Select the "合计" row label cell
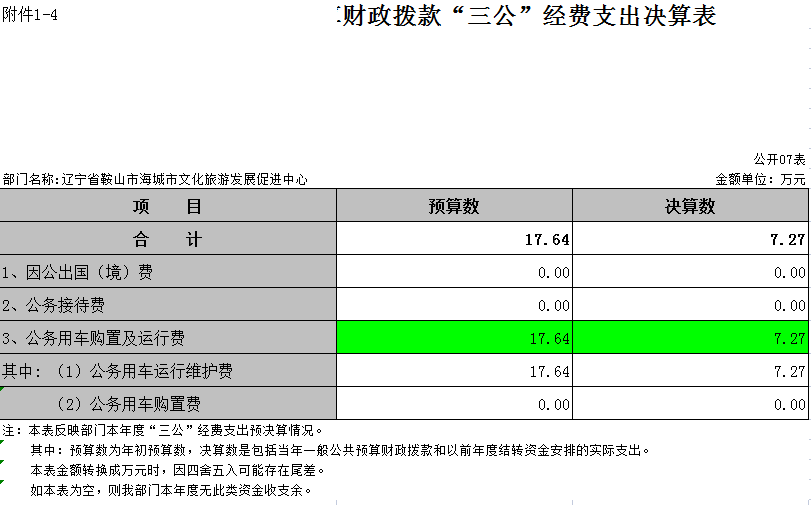The height and width of the screenshot is (505, 811). (x=168, y=239)
